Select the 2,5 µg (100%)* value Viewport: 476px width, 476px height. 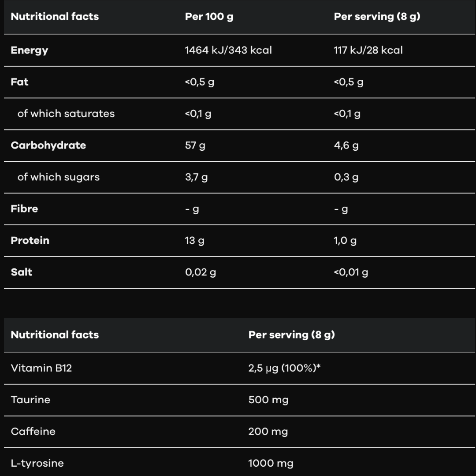click(284, 368)
